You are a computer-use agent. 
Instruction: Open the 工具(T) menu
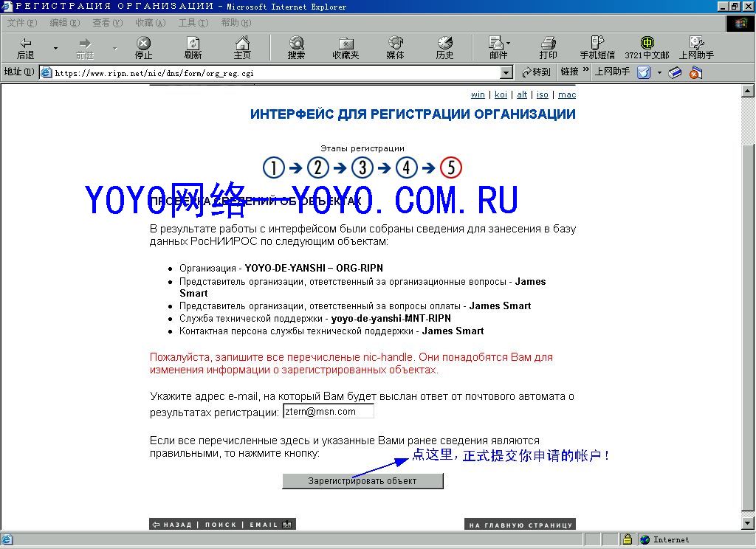(x=193, y=23)
